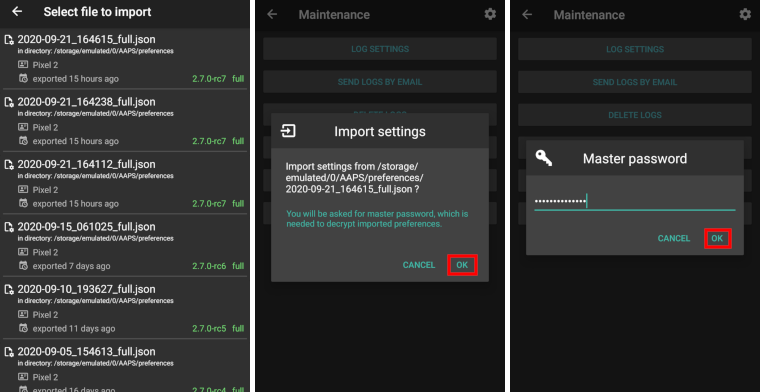
Task: Click file icon of 2020-09-21_164615_full.json
Action: tap(9, 40)
